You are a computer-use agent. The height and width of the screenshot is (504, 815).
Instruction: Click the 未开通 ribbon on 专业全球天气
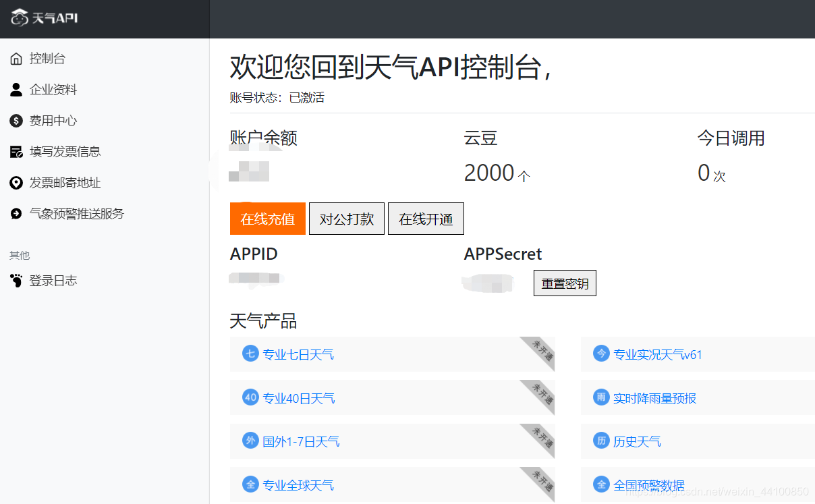click(539, 482)
